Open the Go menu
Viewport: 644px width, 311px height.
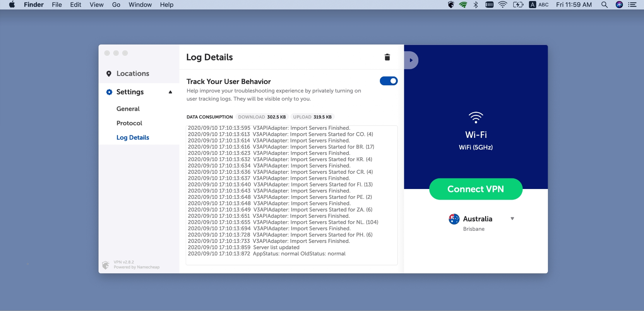[116, 5]
